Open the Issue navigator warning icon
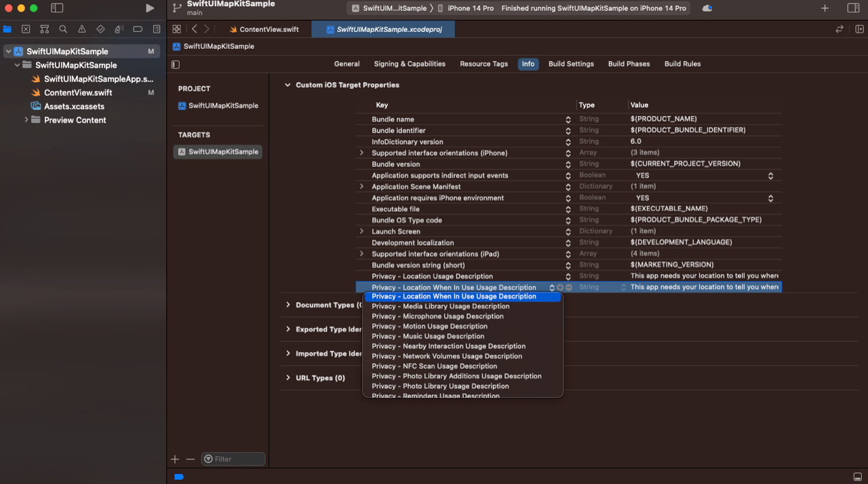This screenshot has height=484, width=868. pos(82,29)
